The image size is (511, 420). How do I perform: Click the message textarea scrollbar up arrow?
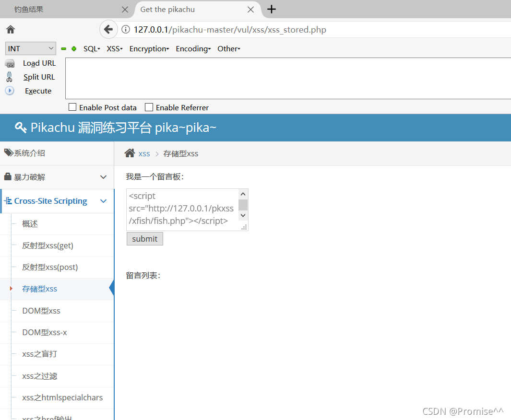pos(243,194)
